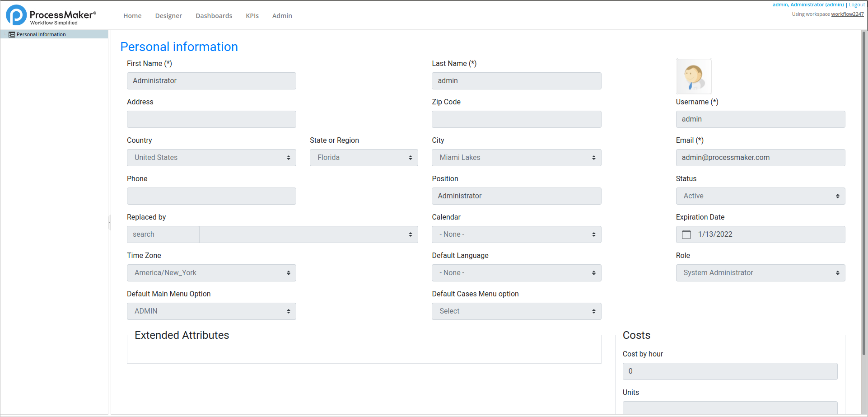Click the calendar icon in Expiration Date
Viewport: 868px width, 417px height.
coord(686,234)
